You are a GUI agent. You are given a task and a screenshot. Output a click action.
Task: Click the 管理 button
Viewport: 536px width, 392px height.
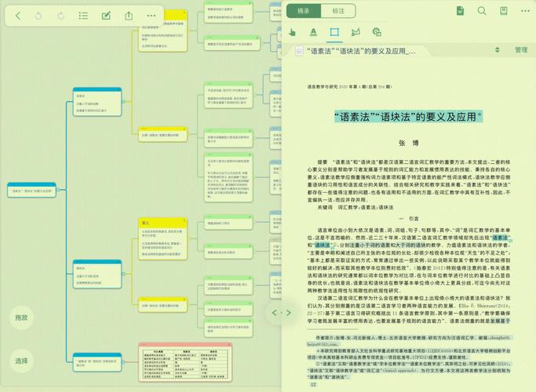[x=521, y=50]
